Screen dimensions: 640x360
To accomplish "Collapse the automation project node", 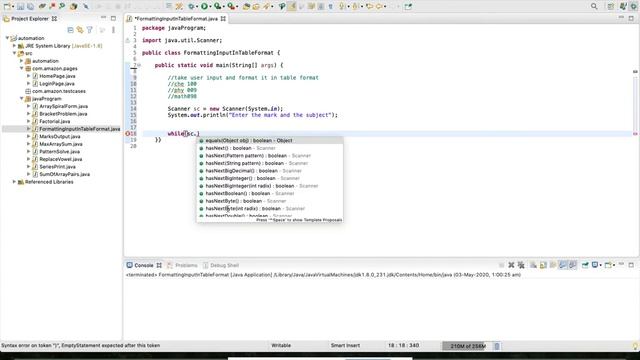I will point(7,38).
